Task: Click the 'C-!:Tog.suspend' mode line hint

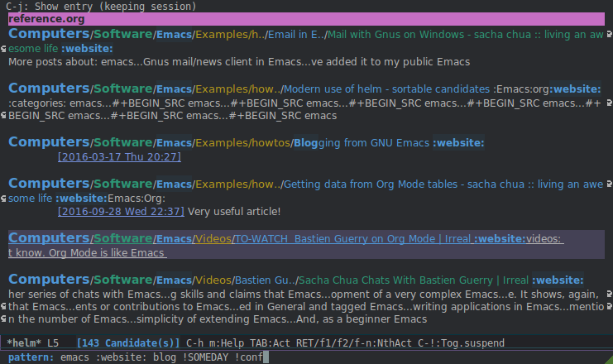Action: pyautogui.click(x=462, y=343)
